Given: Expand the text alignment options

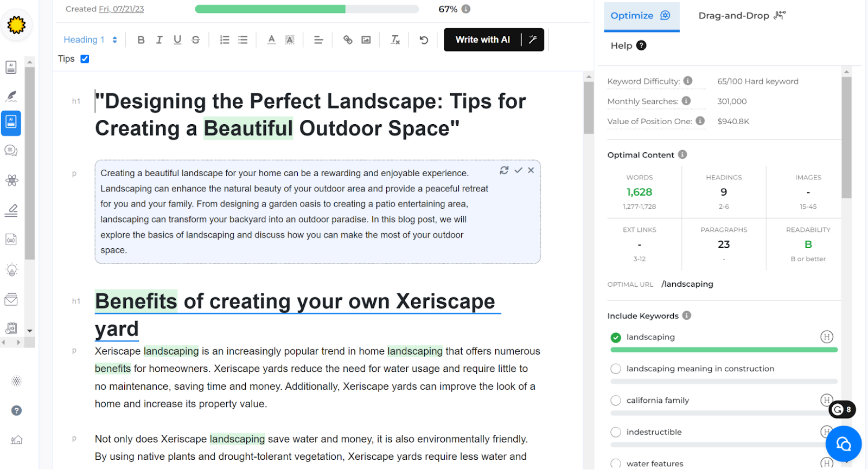Looking at the screenshot, I should point(318,40).
